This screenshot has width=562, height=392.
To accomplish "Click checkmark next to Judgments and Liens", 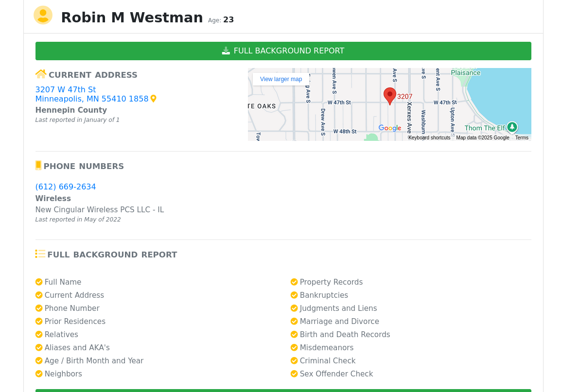I will (x=294, y=308).
